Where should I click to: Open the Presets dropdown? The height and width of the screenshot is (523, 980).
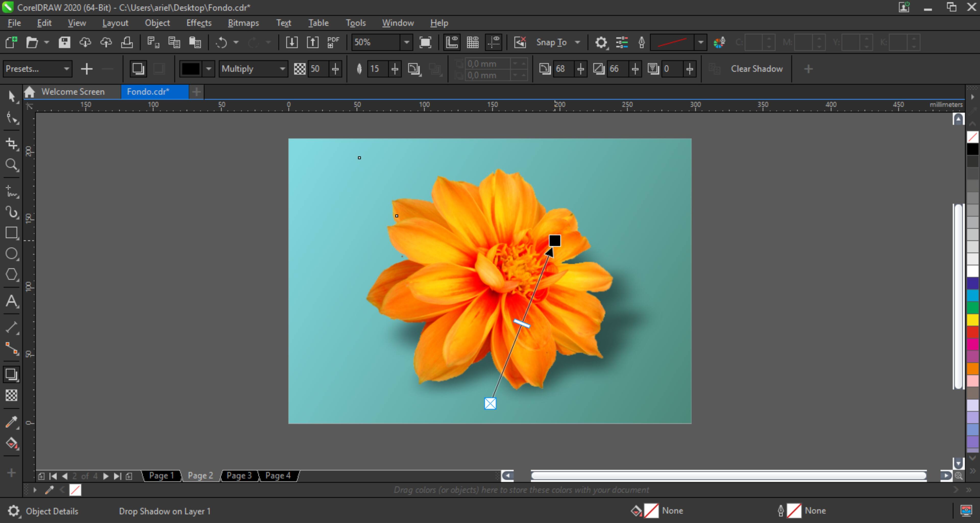(37, 69)
